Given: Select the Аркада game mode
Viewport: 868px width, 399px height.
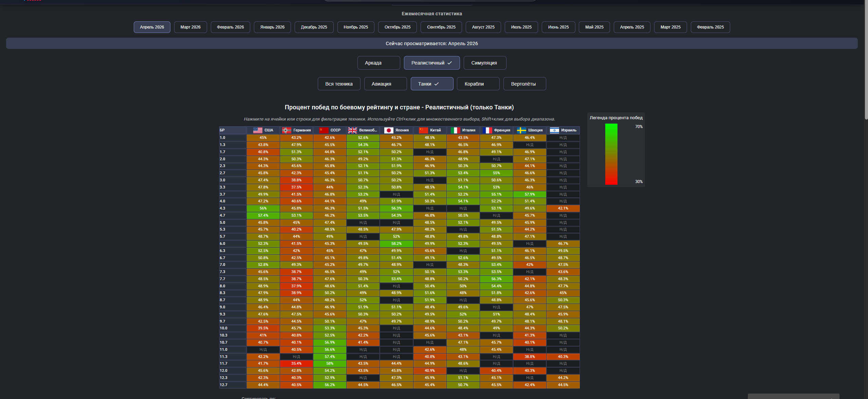Looking at the screenshot, I should [378, 63].
